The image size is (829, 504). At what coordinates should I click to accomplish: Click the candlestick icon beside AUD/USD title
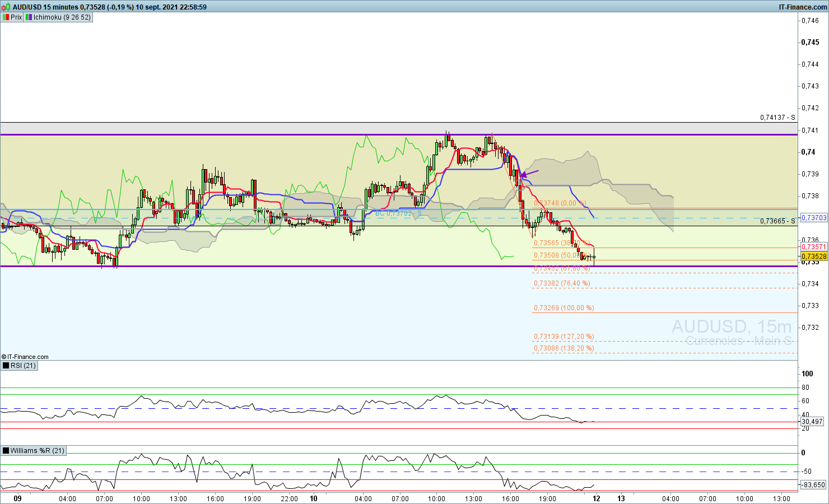6,7
